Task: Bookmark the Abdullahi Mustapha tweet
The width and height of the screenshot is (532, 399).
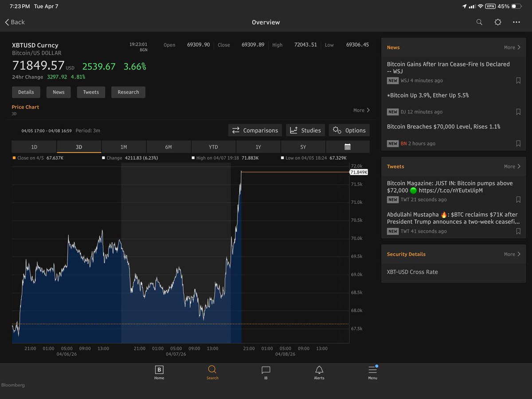Action: tap(518, 231)
